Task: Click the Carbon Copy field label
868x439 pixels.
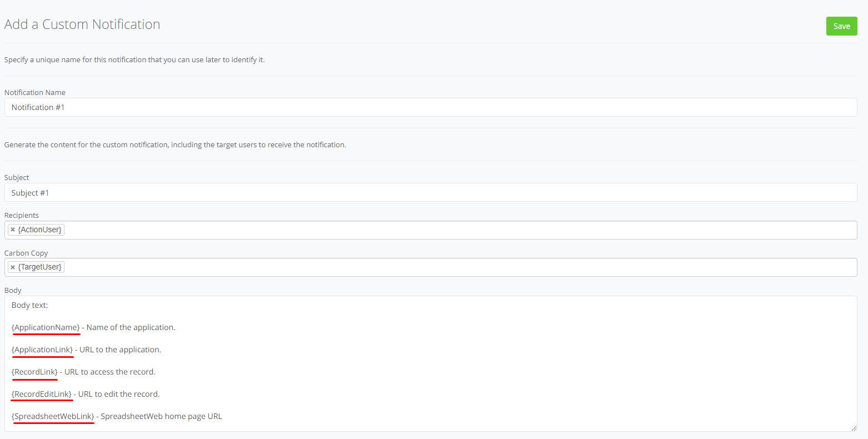Action: 26,253
